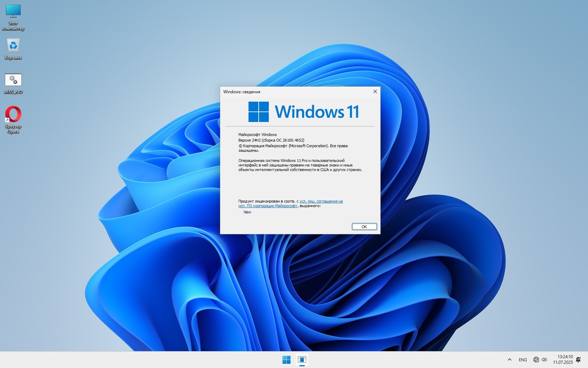Open notifications via the bell icon
This screenshot has width=588, height=368.
[579, 360]
